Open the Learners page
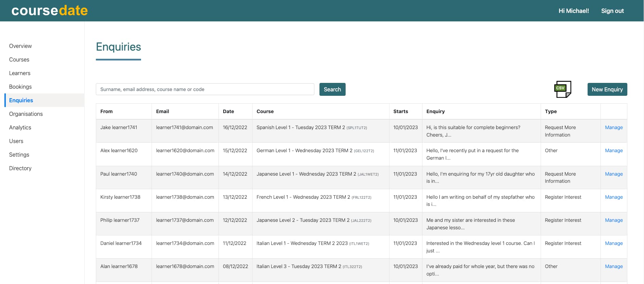This screenshot has height=284, width=644. pos(20,73)
